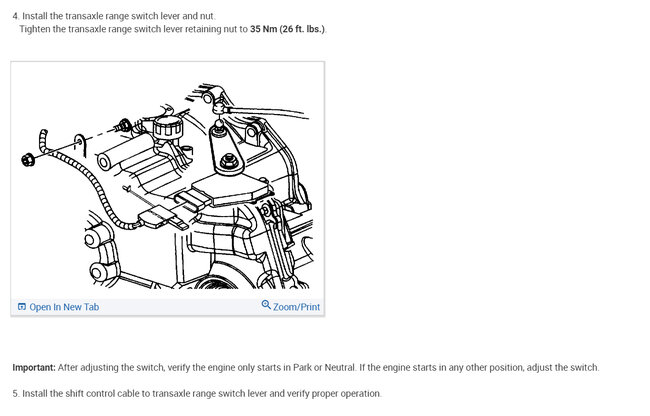Viewport: 650px width, 416px height.
Task: Click the magnifier icon next to Zoom/Print
Action: pyautogui.click(x=266, y=305)
